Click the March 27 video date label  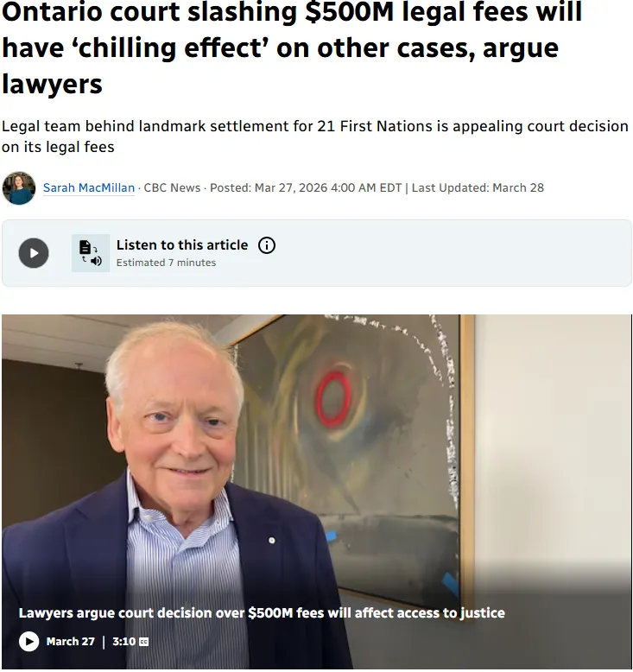pos(70,642)
